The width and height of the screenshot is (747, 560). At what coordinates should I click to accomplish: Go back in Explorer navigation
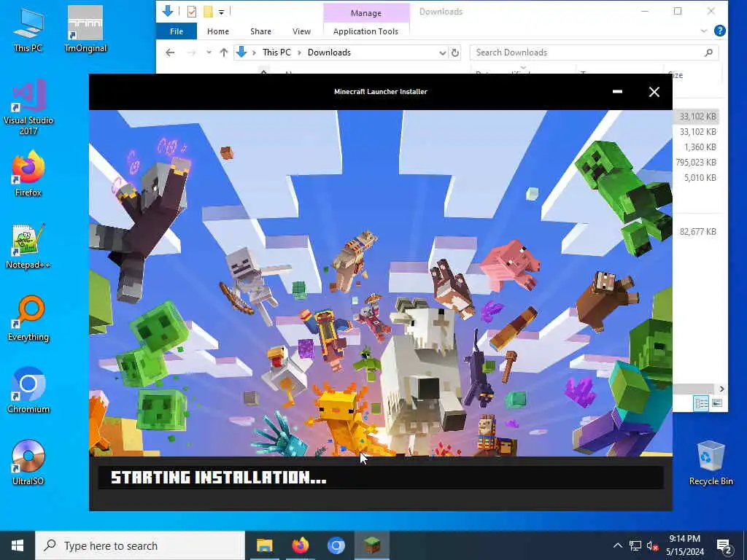(x=170, y=52)
